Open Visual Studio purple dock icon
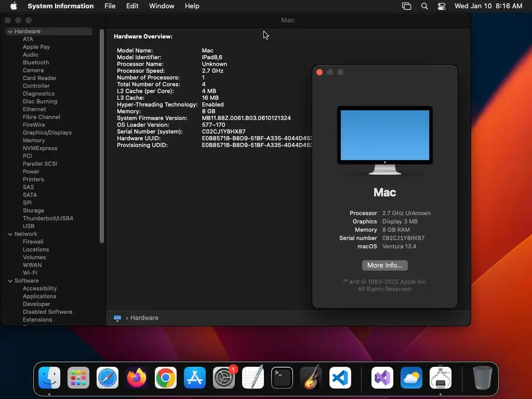Screen dimensions: 532x399 pyautogui.click(x=382, y=378)
